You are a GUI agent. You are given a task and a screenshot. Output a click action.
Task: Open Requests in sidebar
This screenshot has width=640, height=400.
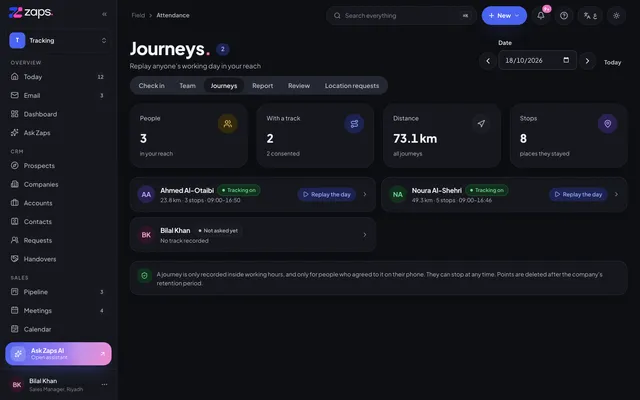58,240
